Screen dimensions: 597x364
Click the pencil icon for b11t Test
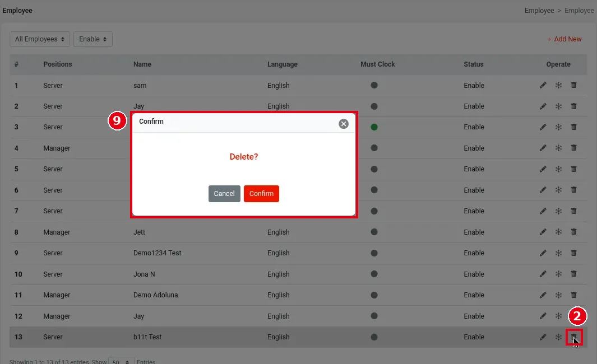(543, 337)
